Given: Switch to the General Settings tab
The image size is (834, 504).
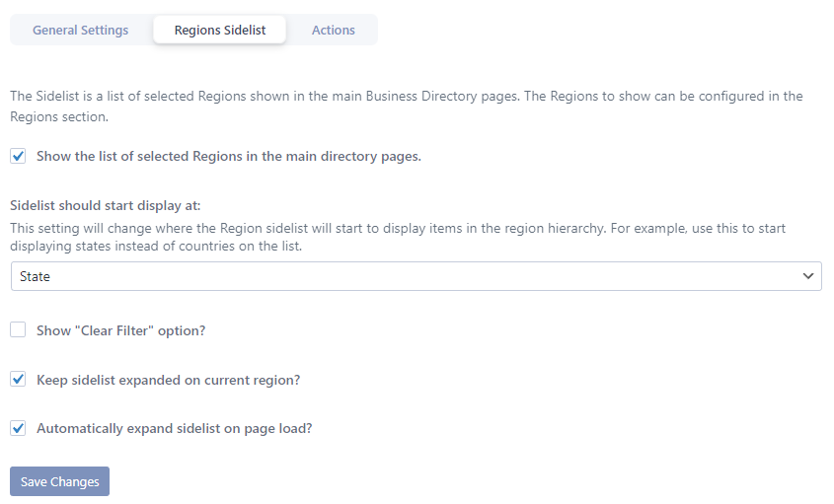Looking at the screenshot, I should pos(80,31).
